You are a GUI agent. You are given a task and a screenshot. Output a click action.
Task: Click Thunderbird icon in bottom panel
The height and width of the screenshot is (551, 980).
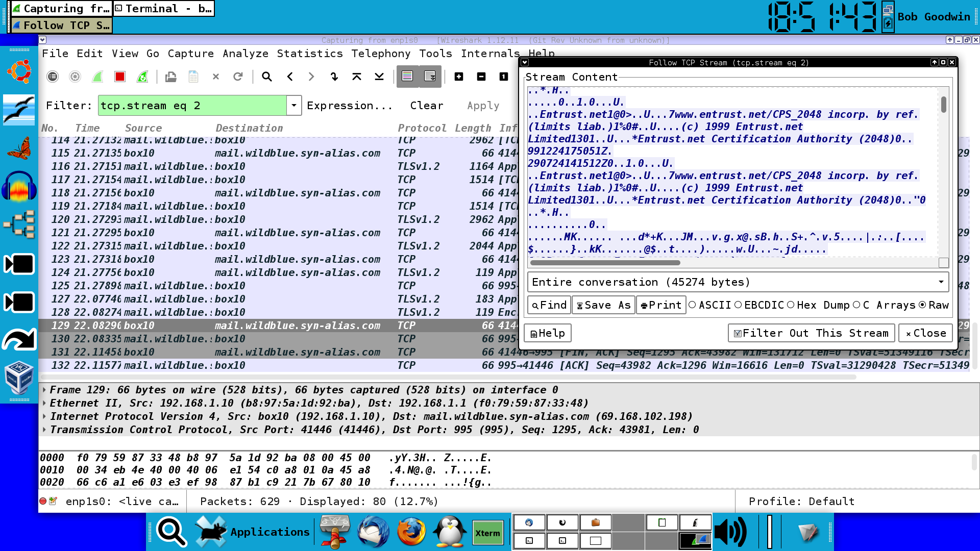[x=373, y=532]
